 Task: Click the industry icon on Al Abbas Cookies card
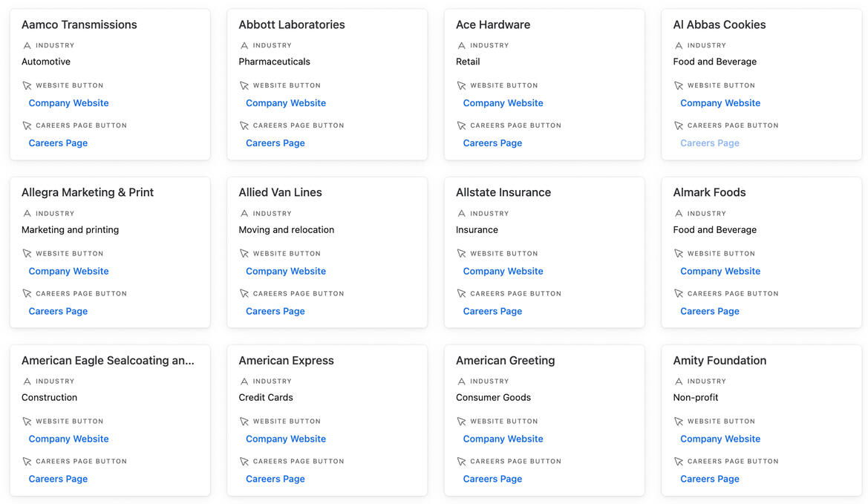click(x=679, y=46)
